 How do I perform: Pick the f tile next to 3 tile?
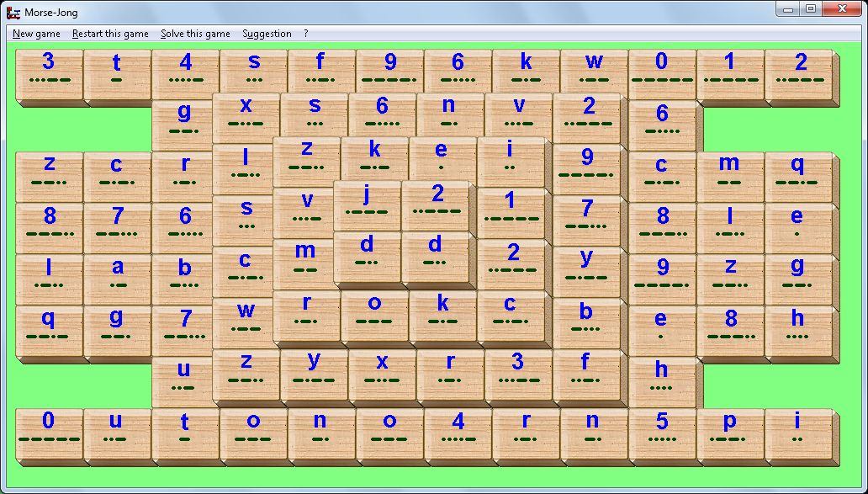pyautogui.click(x=586, y=374)
